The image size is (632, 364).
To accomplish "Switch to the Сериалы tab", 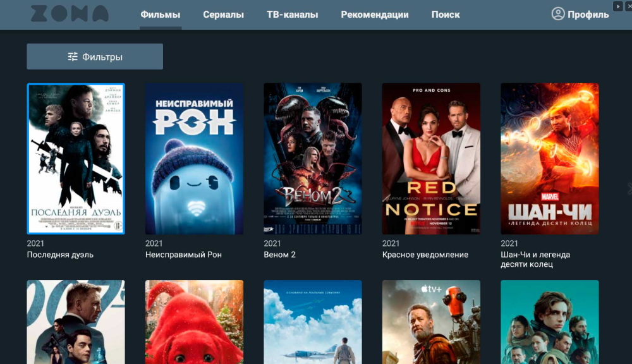I will (223, 15).
